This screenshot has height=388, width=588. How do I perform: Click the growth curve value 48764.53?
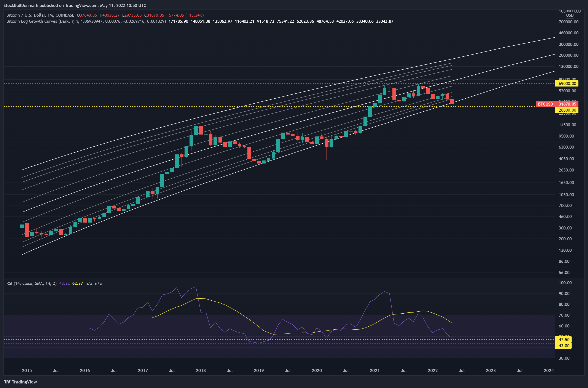[325, 21]
